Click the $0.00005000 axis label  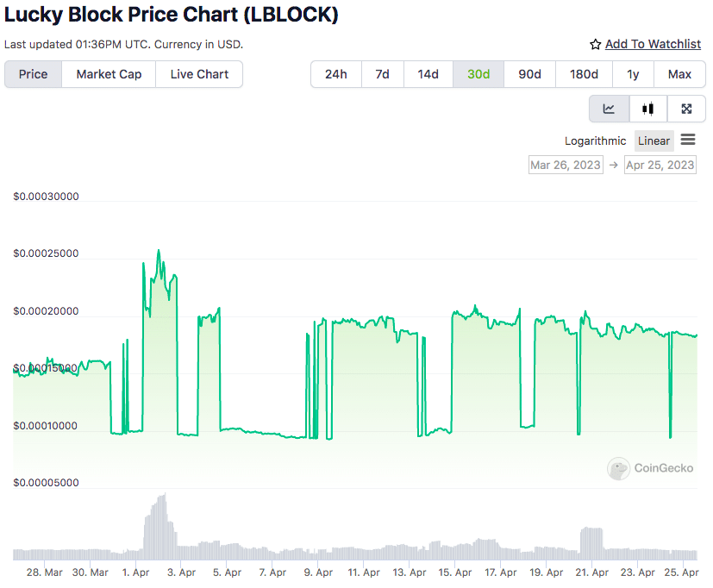coord(46,483)
